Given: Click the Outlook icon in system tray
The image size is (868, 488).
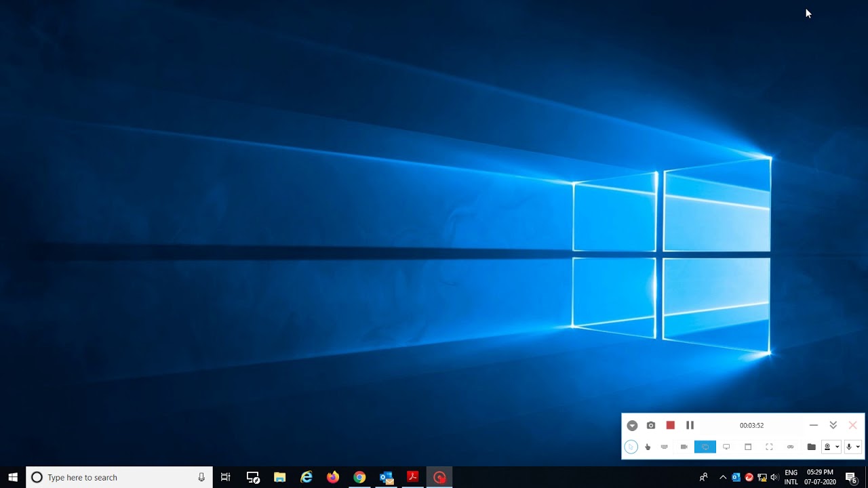Looking at the screenshot, I should [736, 477].
